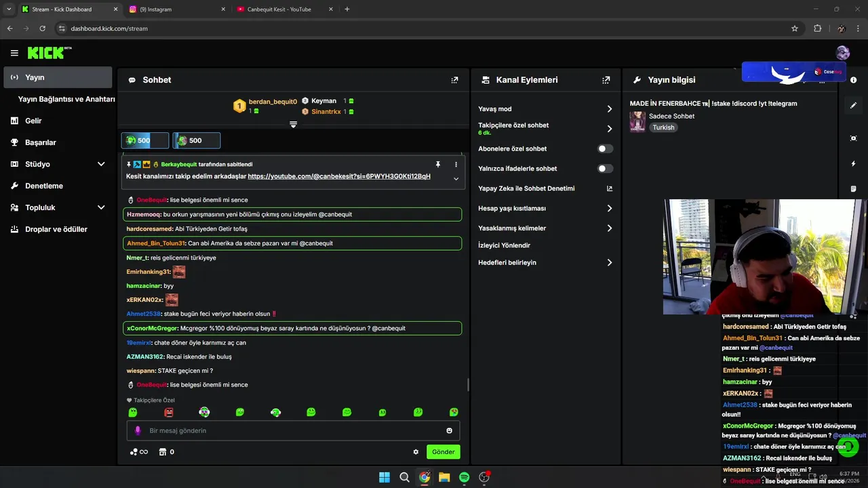Open the pinned youtube.com/@canbekesit link
The image size is (868, 488).
[339, 176]
